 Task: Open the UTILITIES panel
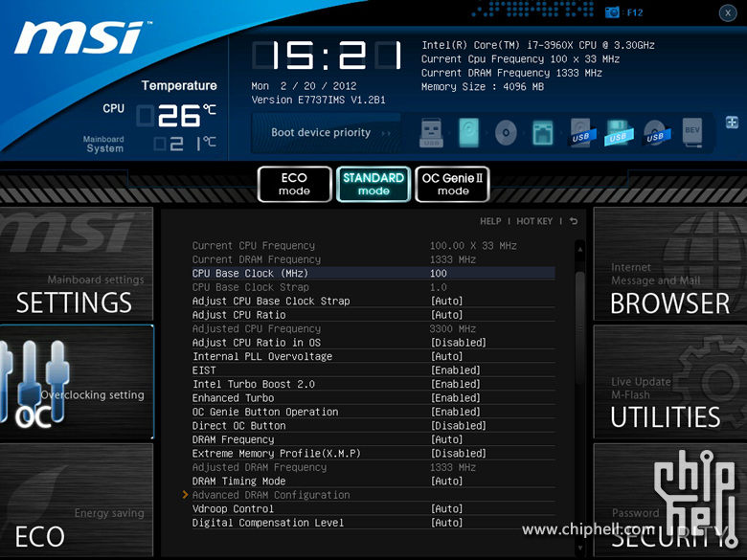pyautogui.click(x=670, y=382)
